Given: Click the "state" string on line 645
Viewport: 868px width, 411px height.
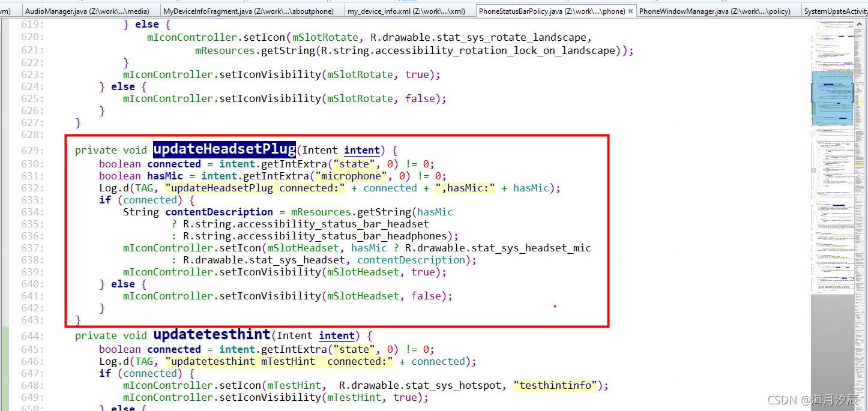Looking at the screenshot, I should tap(354, 349).
